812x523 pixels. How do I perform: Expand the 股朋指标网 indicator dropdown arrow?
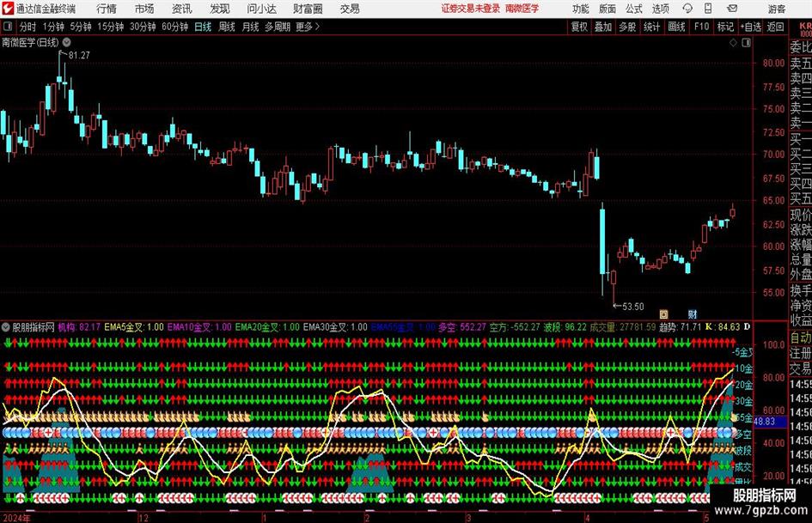(6, 326)
